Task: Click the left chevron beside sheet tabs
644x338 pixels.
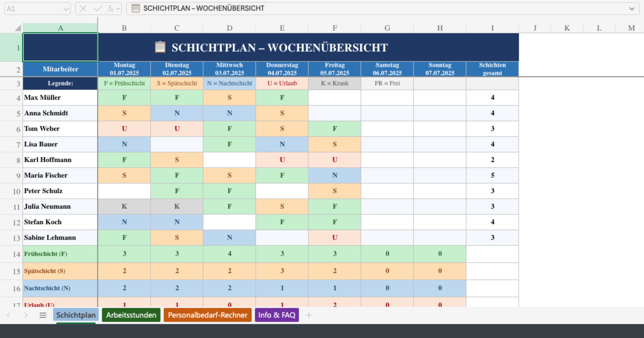Action: (x=8, y=315)
